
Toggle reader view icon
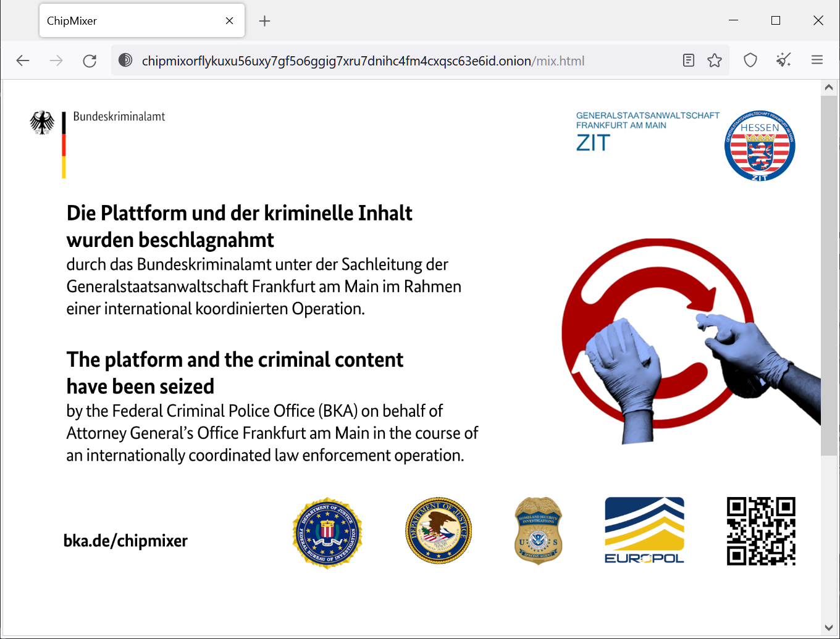[689, 61]
